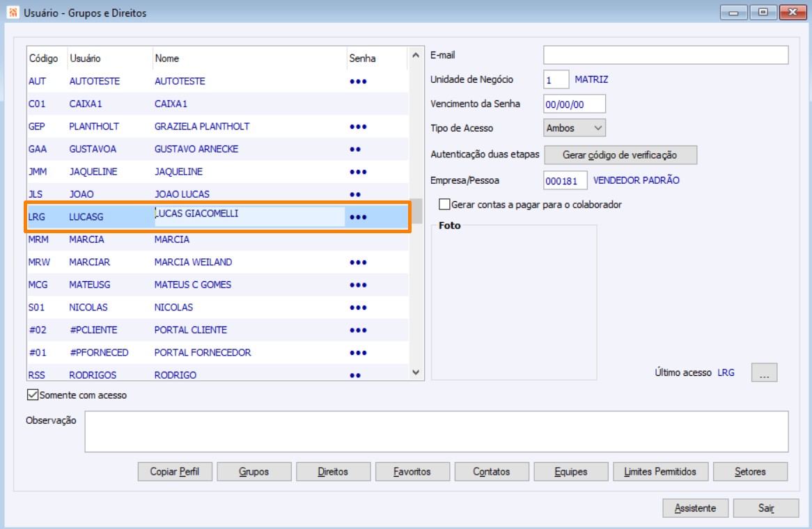Click the Sair button
812x529 pixels.
tap(766, 508)
